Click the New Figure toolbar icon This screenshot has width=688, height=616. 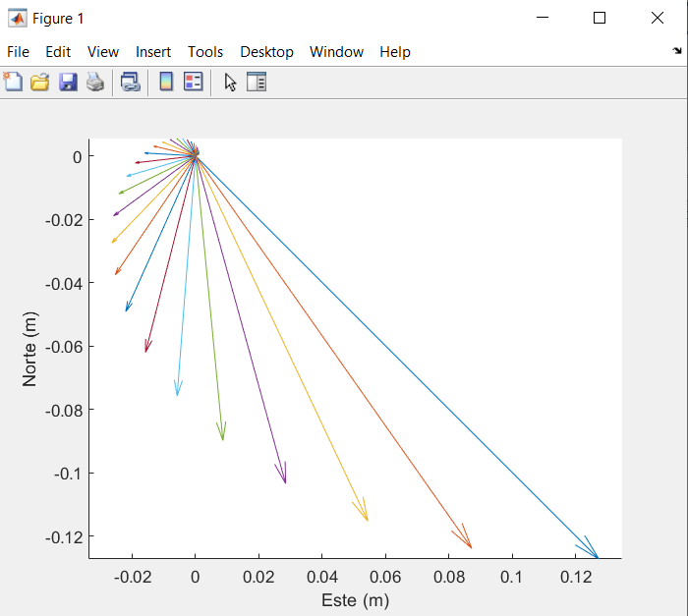(14, 83)
